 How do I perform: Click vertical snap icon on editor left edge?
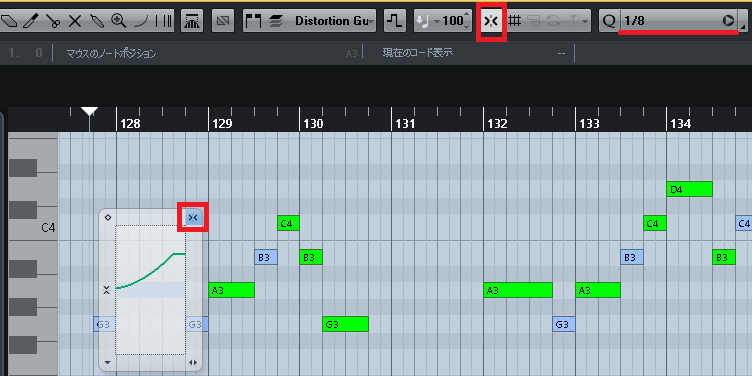coord(107,290)
